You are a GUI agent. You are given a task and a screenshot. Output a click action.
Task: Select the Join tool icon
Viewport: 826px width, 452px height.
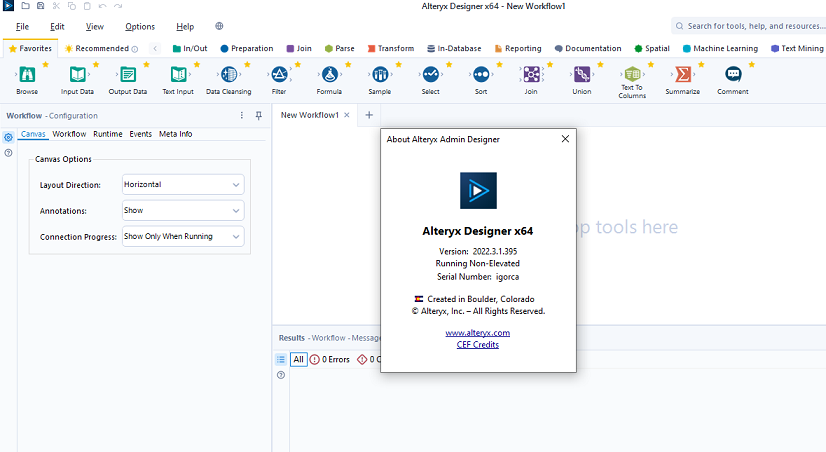coord(531,74)
